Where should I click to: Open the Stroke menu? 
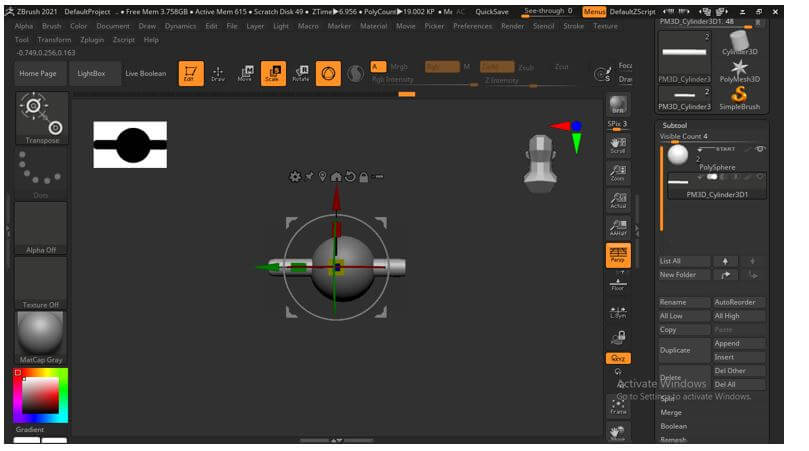click(573, 26)
